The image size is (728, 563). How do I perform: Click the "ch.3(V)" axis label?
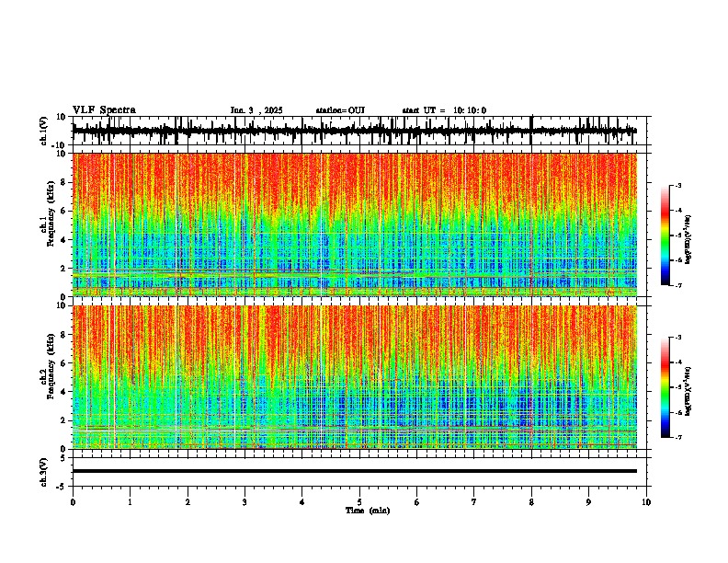[44, 472]
